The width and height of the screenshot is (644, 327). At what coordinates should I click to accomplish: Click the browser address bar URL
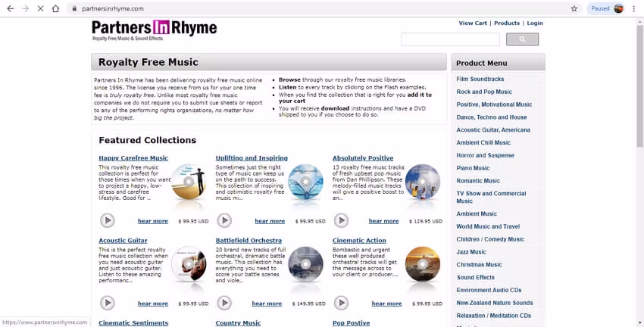113,8
